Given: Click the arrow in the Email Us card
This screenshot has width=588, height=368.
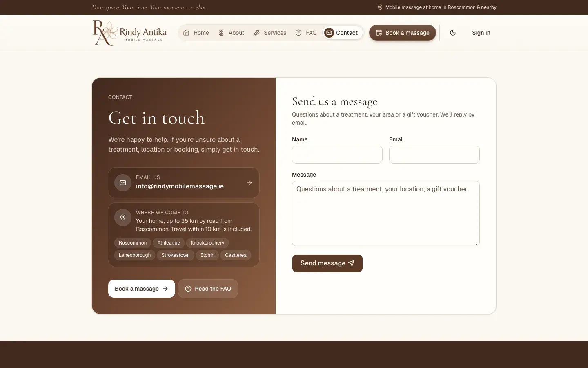Looking at the screenshot, I should click(249, 183).
